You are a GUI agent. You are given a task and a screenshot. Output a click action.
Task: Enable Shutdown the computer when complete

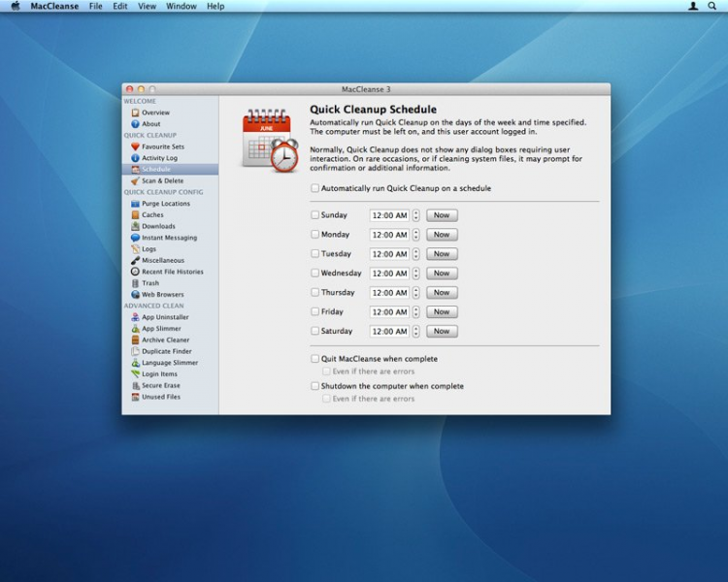click(314, 386)
